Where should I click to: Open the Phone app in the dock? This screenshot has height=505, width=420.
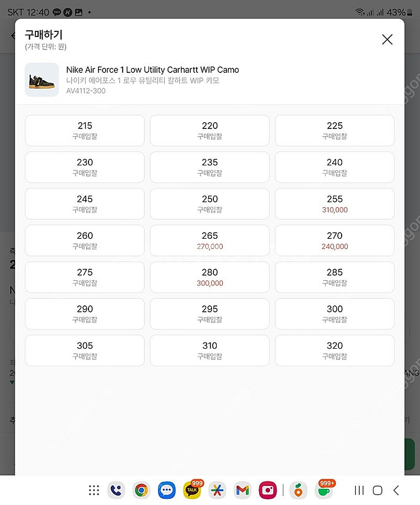click(x=116, y=490)
